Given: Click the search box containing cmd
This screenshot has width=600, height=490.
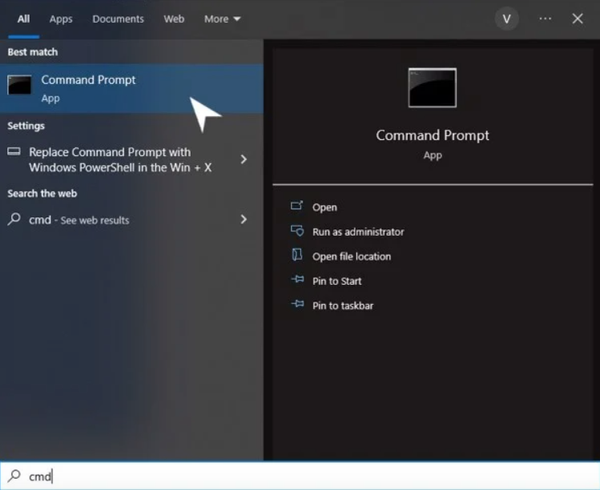Looking at the screenshot, I should point(300,476).
